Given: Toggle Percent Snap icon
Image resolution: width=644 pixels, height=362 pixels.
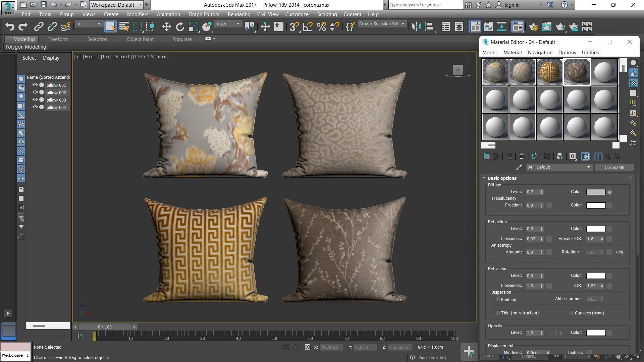Looking at the screenshot, I should tap(321, 27).
